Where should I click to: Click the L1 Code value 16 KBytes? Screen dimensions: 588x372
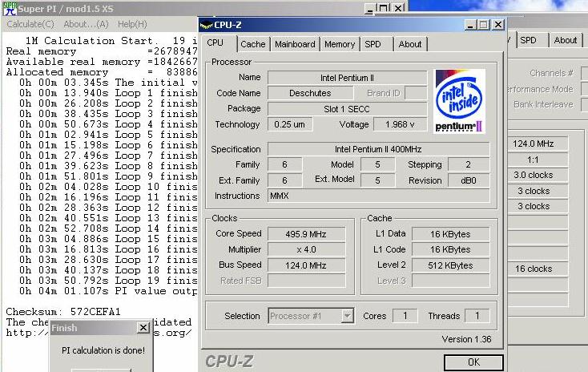[450, 249]
